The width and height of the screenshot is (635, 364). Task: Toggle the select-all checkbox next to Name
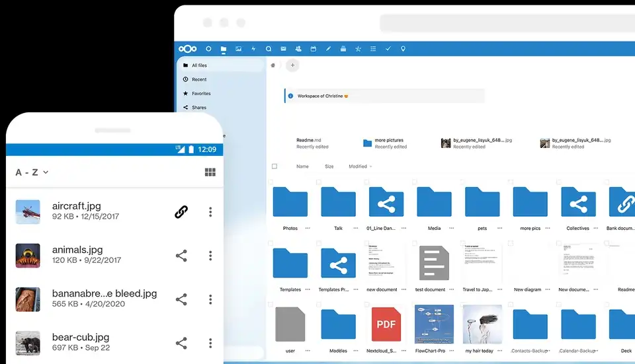(x=275, y=166)
